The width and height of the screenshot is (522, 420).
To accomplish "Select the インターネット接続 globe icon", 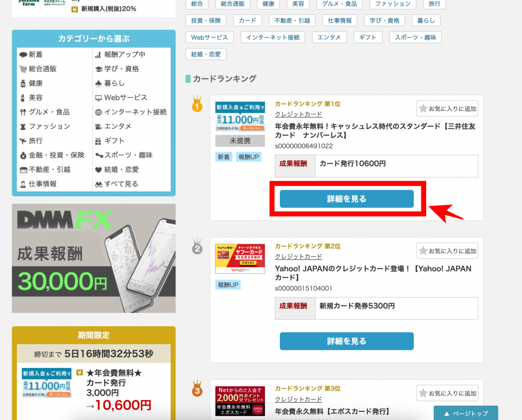I will click(99, 112).
